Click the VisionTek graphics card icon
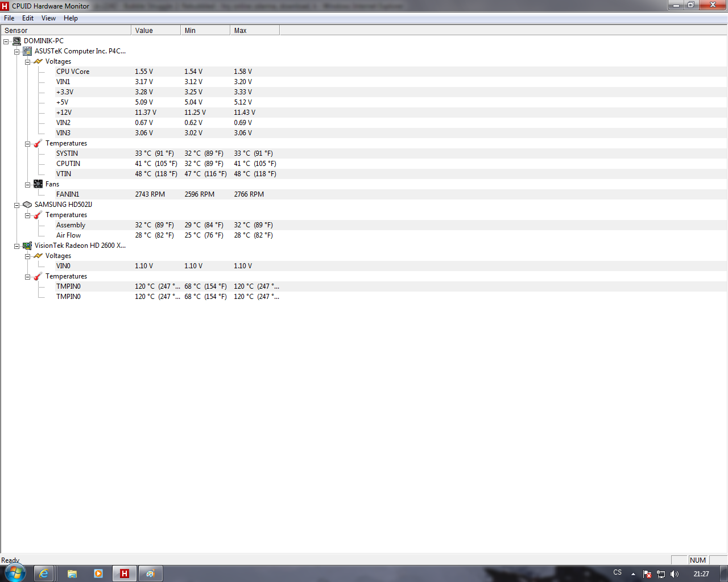 [27, 246]
